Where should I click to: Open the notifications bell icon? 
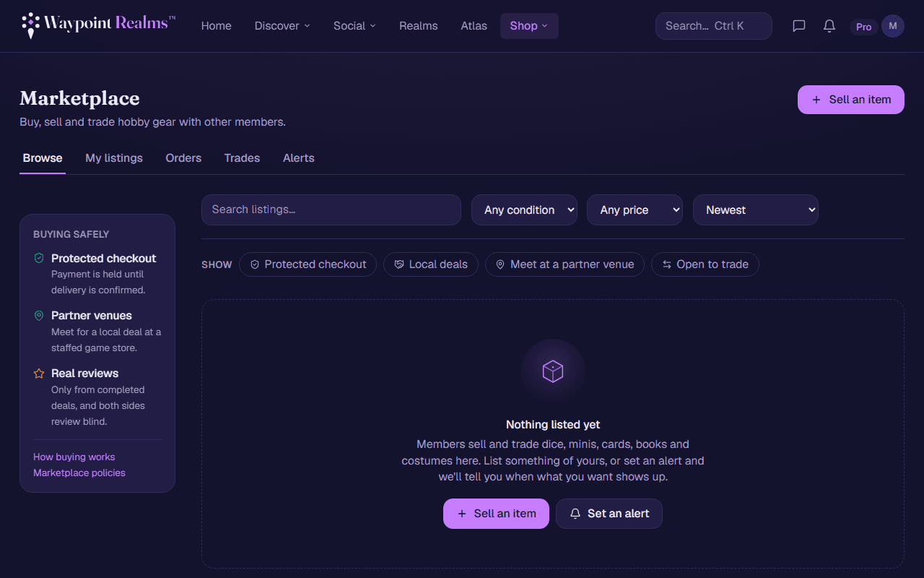pyautogui.click(x=829, y=26)
